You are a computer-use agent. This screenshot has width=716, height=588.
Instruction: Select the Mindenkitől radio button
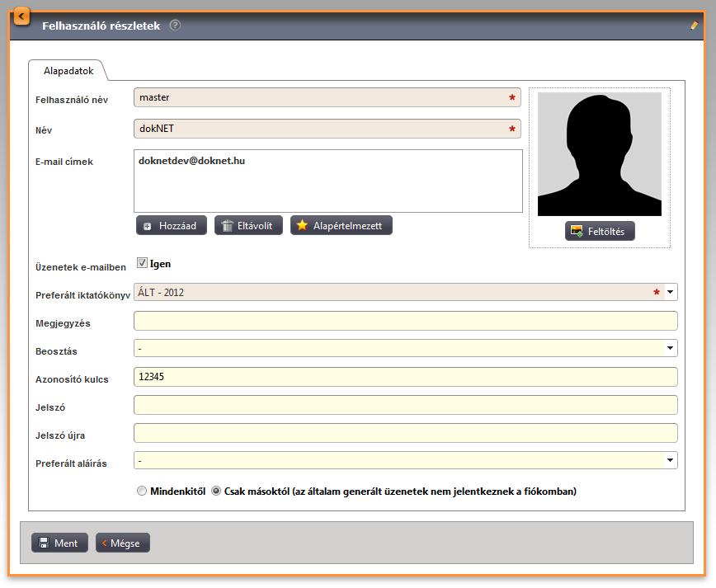[x=142, y=492]
